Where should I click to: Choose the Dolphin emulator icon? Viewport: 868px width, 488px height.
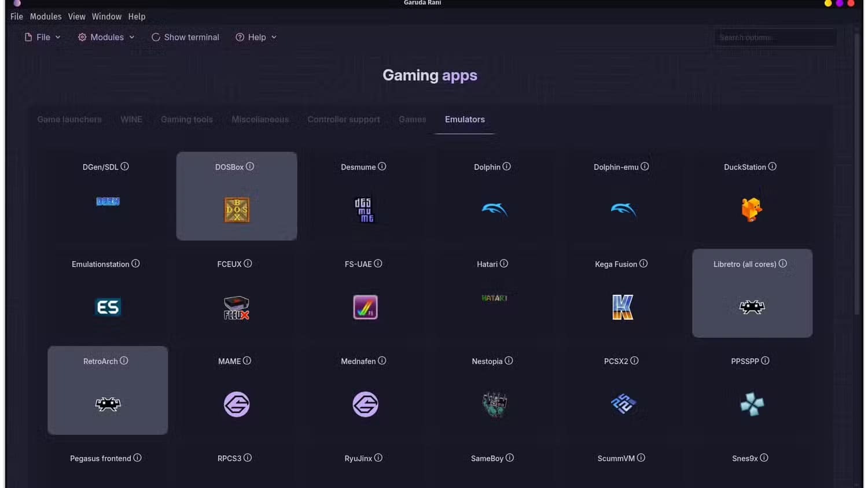click(x=494, y=210)
